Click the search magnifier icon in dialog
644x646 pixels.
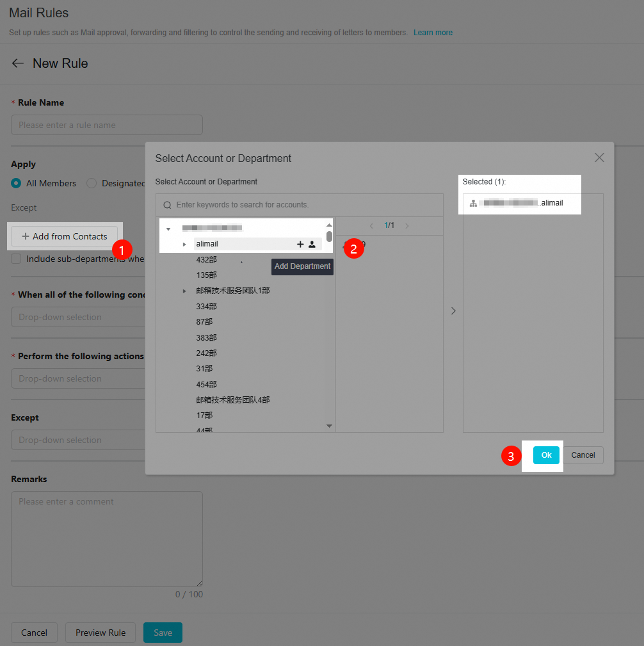[167, 205]
